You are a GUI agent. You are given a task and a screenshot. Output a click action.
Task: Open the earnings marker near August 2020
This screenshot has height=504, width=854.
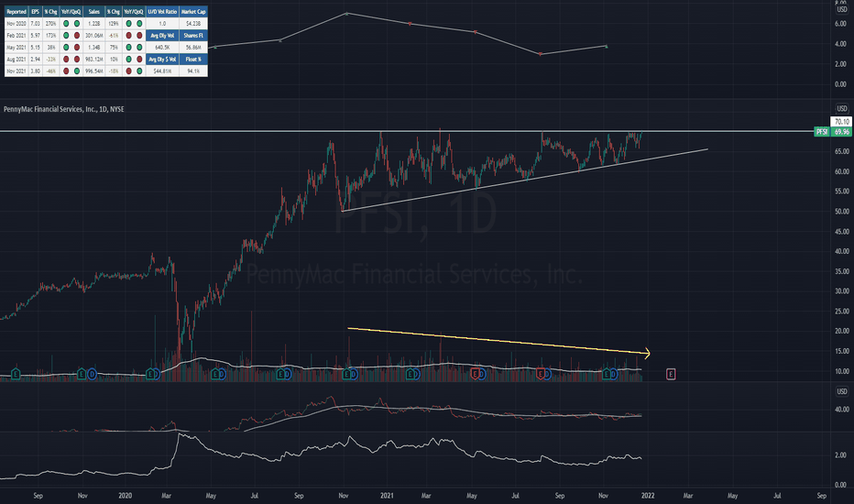(281, 374)
